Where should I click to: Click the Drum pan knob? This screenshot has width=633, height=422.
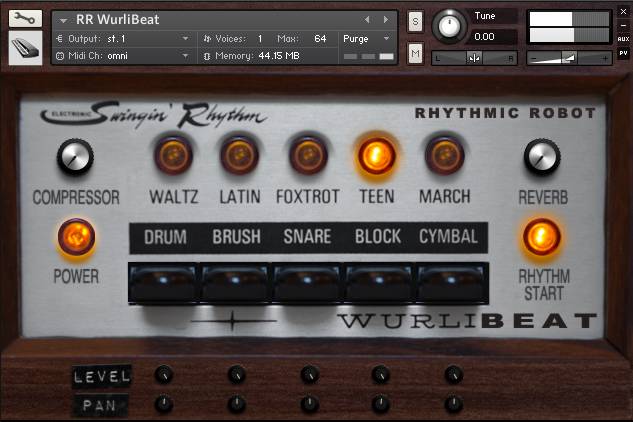[x=164, y=404]
